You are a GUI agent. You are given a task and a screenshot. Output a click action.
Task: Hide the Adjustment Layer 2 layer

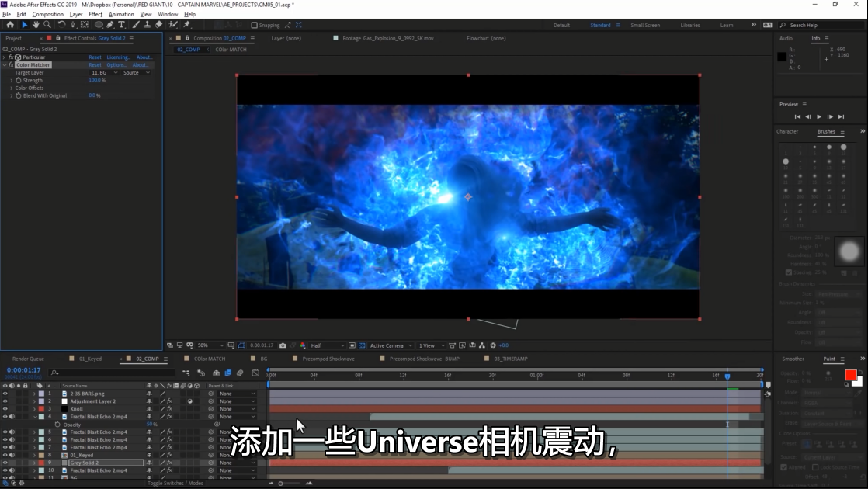pos(5,401)
